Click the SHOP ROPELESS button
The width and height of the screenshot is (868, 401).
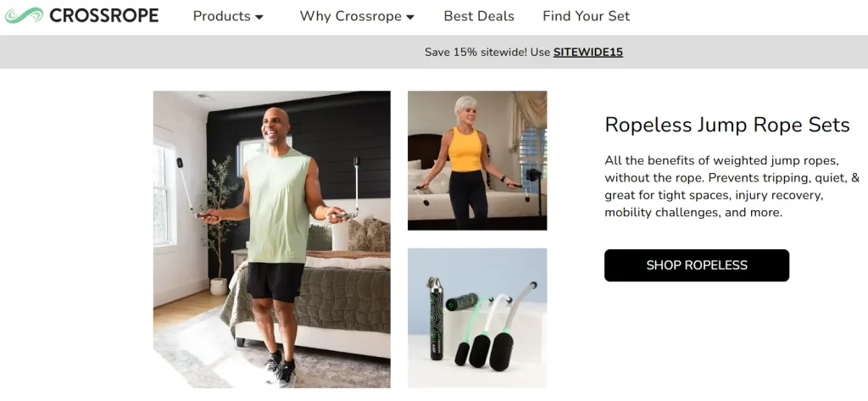(697, 265)
